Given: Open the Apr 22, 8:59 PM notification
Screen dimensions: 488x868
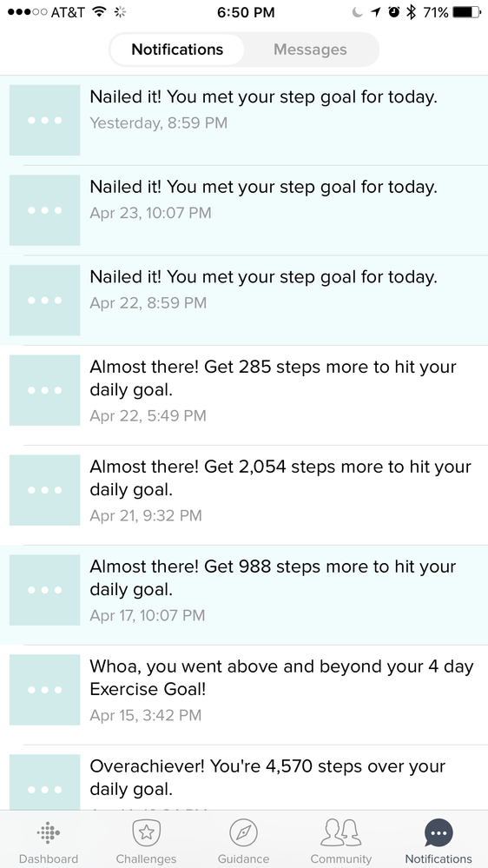Looking at the screenshot, I should [244, 301].
